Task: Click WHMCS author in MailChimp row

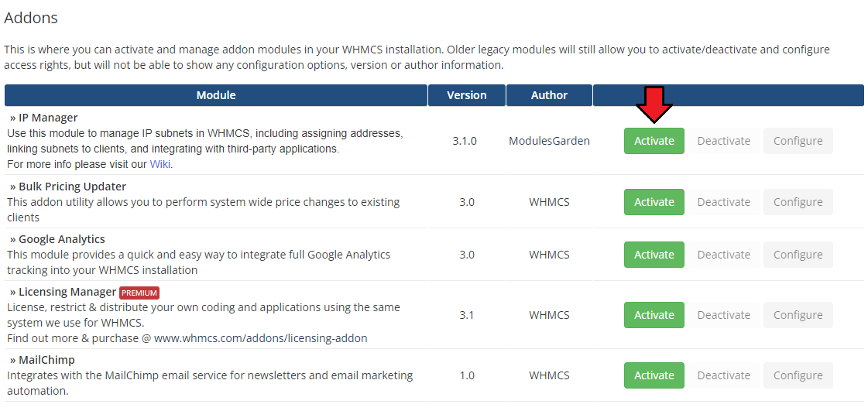Action: point(549,375)
